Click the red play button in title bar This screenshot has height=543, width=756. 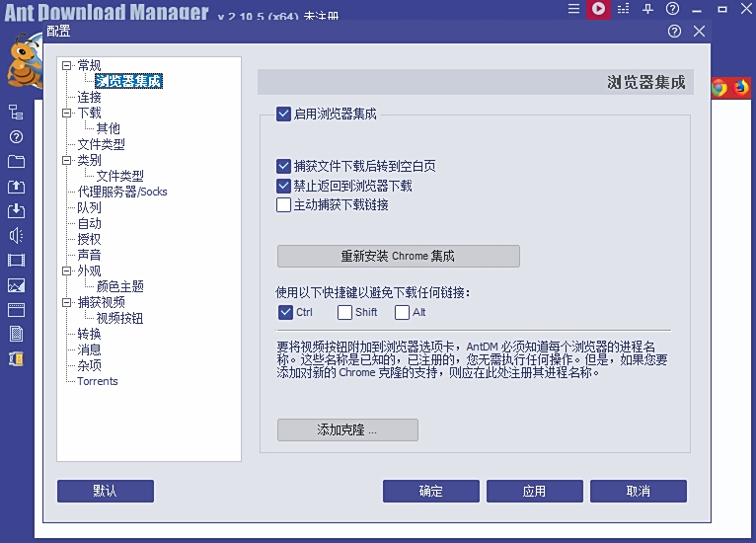click(598, 10)
